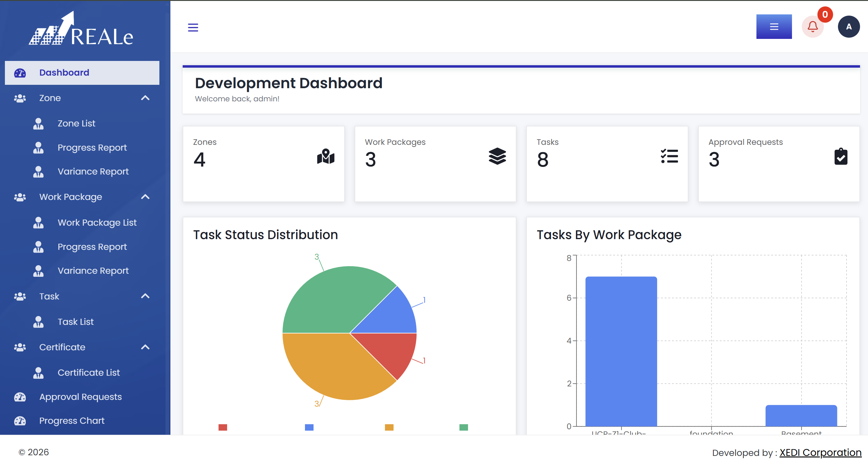
Task: Collapse the Work Package menu chevron
Action: point(145,197)
